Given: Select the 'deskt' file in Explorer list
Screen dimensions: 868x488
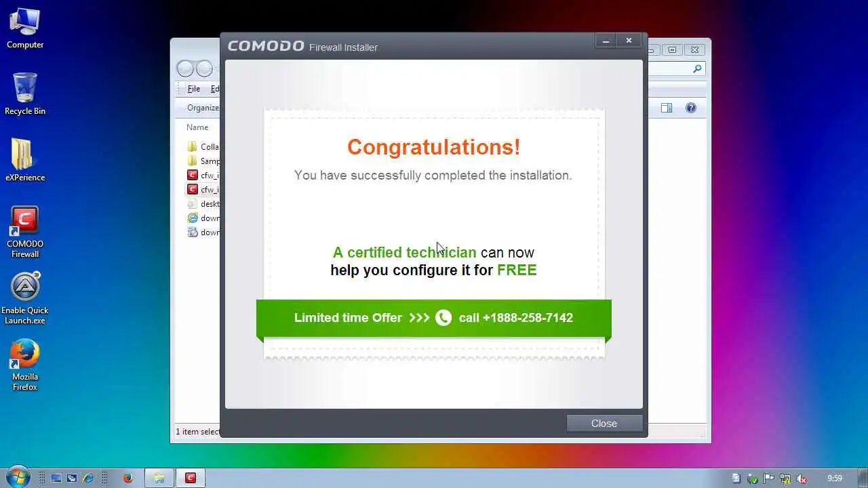Looking at the screenshot, I should point(203,204).
